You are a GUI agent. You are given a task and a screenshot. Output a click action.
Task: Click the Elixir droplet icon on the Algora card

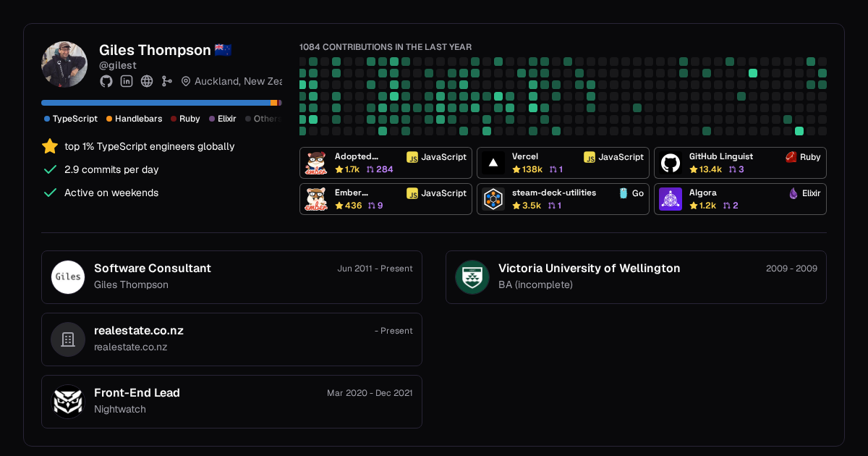point(793,193)
